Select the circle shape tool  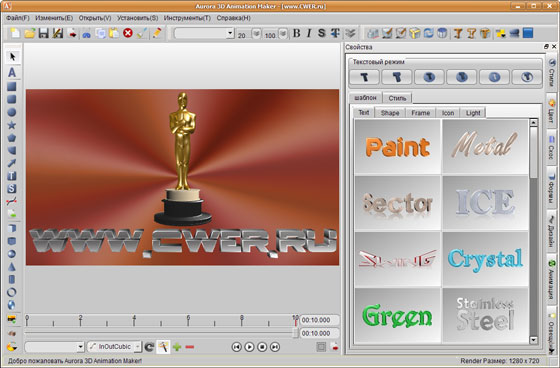coord(11,112)
